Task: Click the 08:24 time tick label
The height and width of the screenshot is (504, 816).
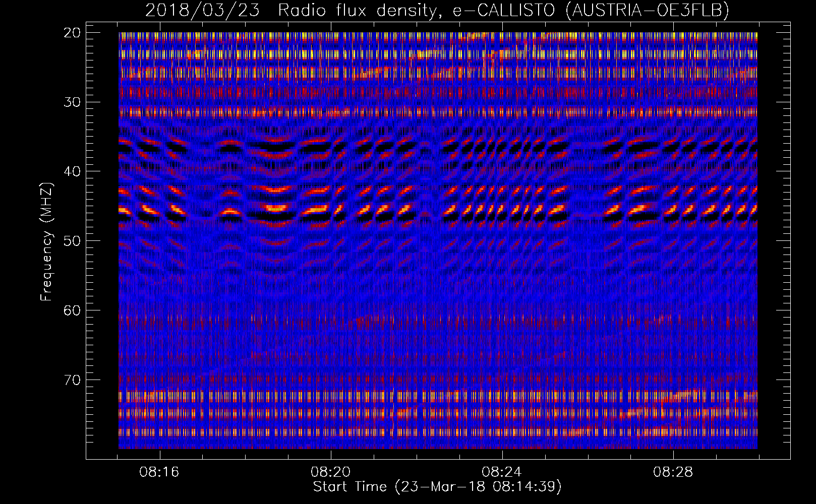Action: point(502,472)
